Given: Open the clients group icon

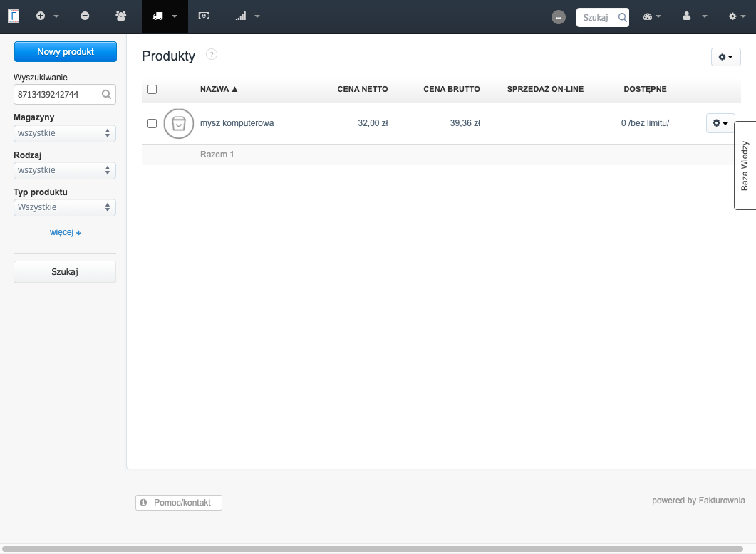Looking at the screenshot, I should [121, 16].
